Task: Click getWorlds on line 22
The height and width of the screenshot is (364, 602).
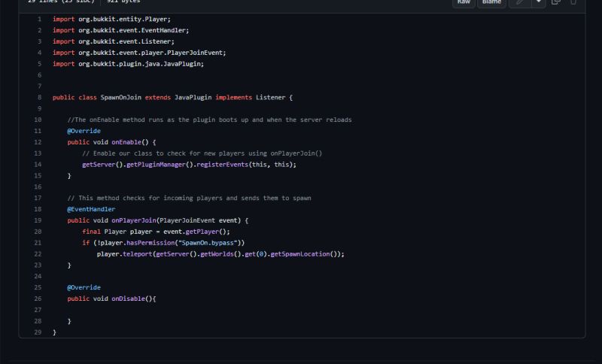Action: 217,254
